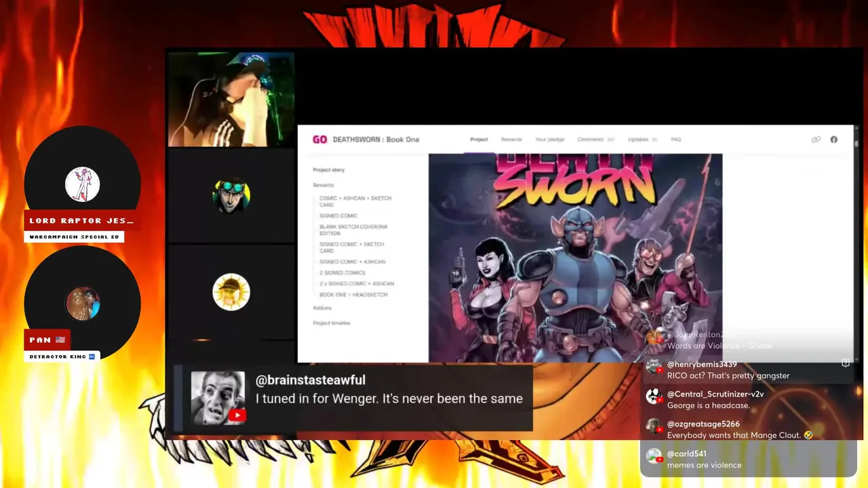Click the JohnRenton chat avatar
The width and height of the screenshot is (868, 488).
pyautogui.click(x=654, y=337)
